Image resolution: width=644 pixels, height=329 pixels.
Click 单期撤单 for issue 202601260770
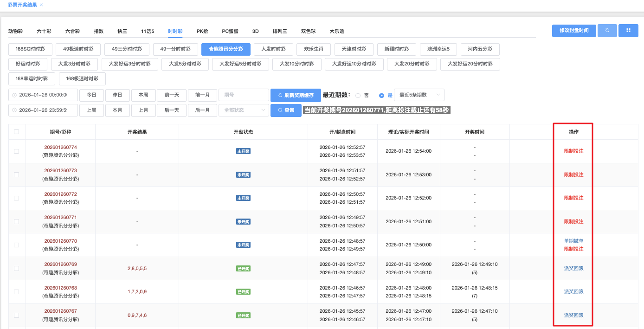(573, 241)
